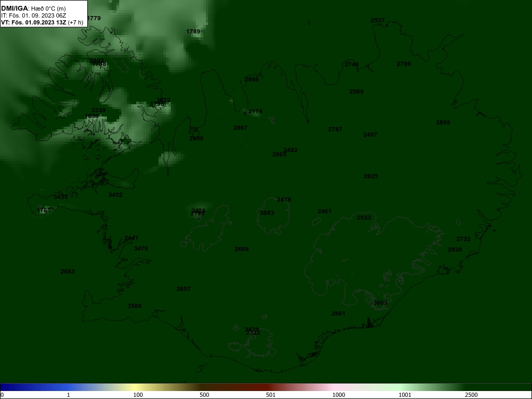
Task: Click the valid time 'VT: Fös. 01.09.2023 13Z (+7 h)'
Action: tap(41, 22)
